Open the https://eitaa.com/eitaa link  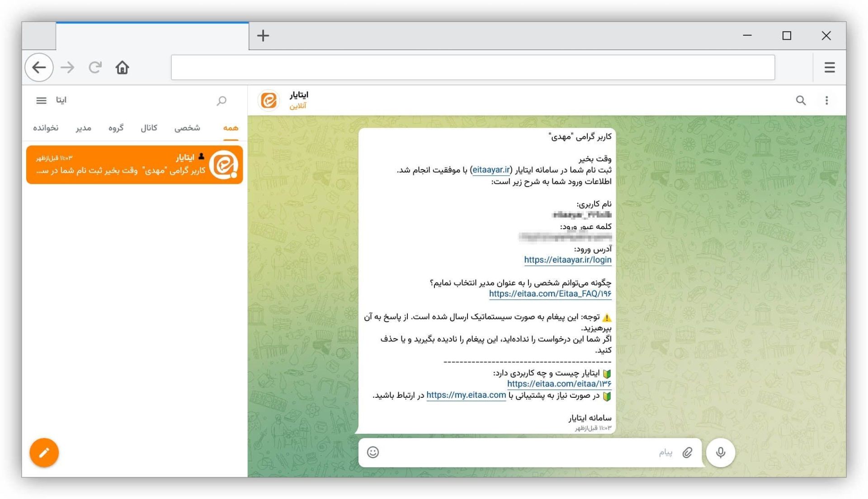coord(559,384)
